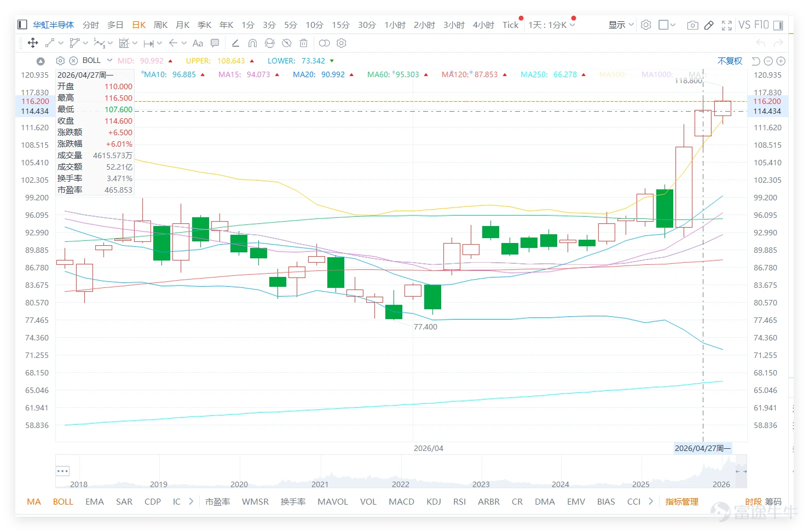Take a chart screenshot with camera icon
The image size is (809, 532).
pyautogui.click(x=692, y=25)
